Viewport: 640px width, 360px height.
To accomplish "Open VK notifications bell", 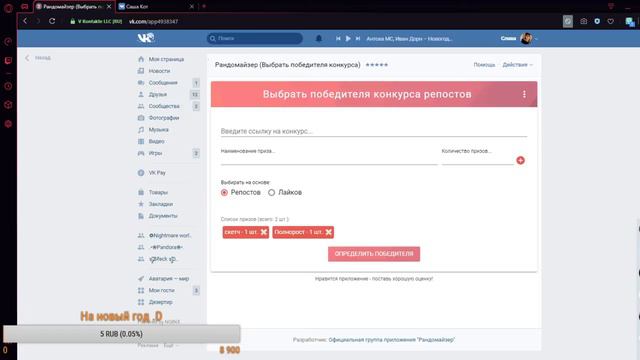I will tap(319, 38).
